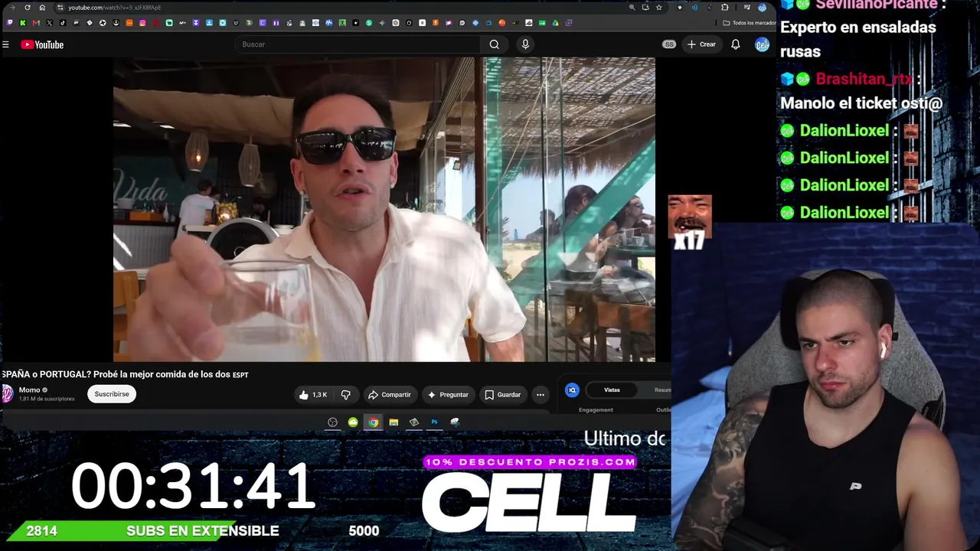
Task: Open File Explorer from taskbar
Action: [394, 422]
